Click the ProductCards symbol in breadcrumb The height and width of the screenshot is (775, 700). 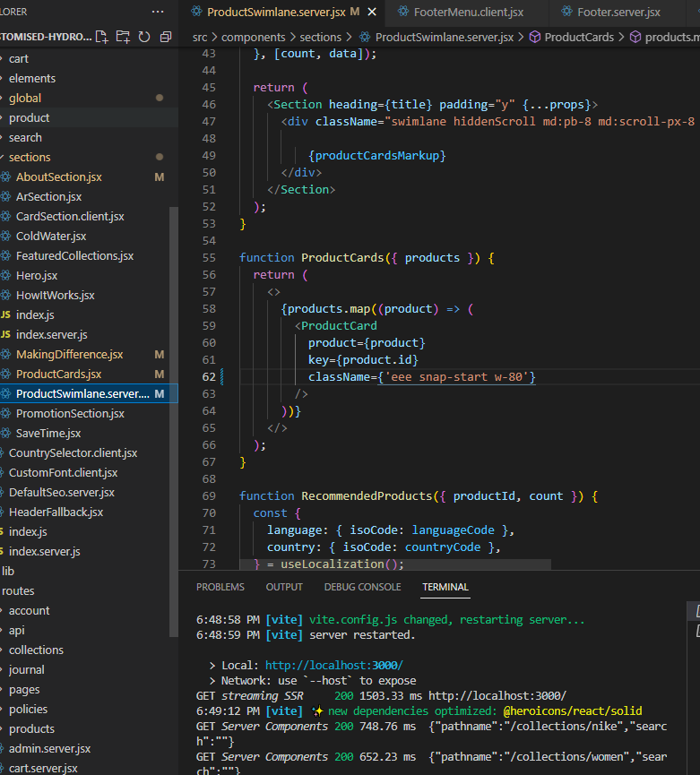578,37
